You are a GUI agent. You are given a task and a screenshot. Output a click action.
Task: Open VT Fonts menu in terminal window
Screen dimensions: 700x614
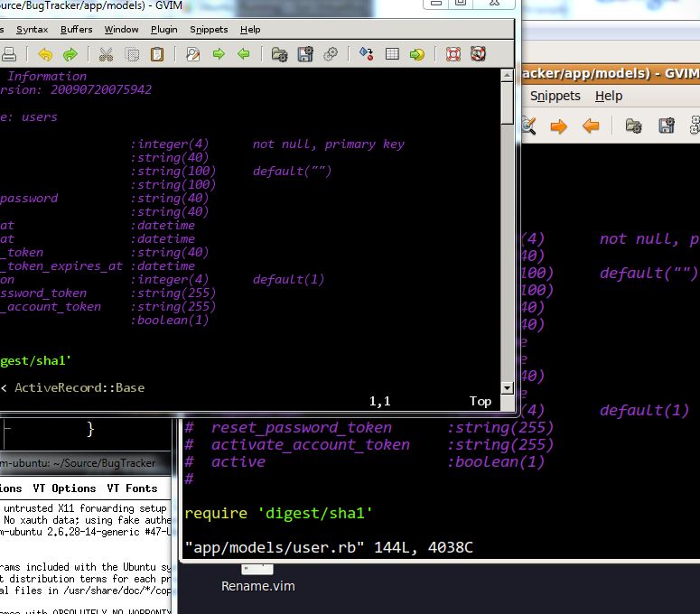(x=132, y=488)
